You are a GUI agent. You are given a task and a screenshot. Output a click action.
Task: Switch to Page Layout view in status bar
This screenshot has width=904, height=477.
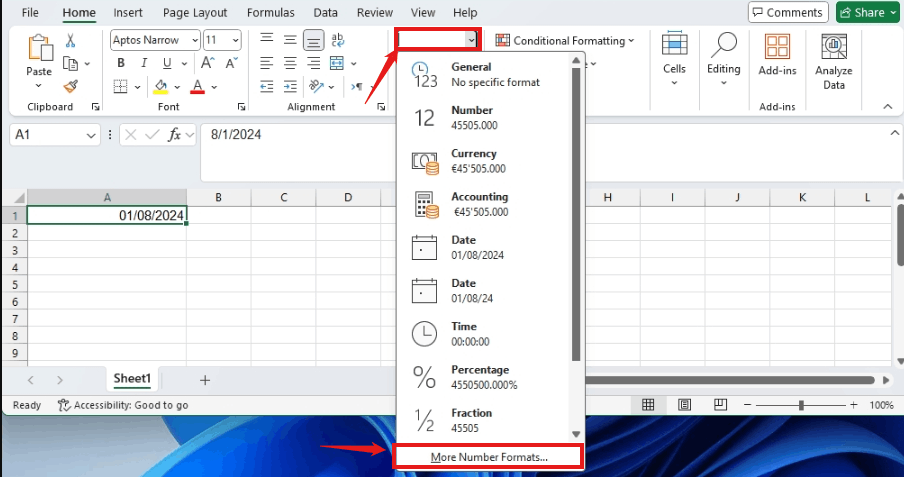pyautogui.click(x=684, y=405)
